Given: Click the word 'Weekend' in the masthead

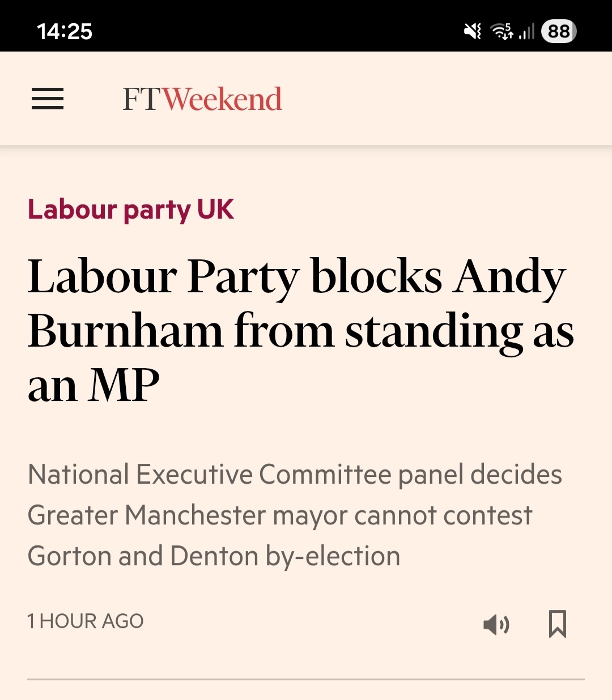Looking at the screenshot, I should click(223, 99).
